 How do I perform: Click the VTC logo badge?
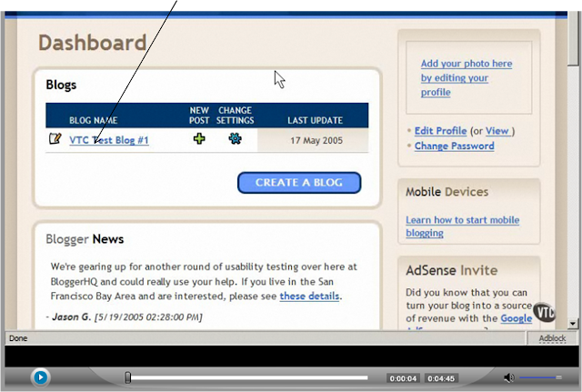pyautogui.click(x=544, y=312)
